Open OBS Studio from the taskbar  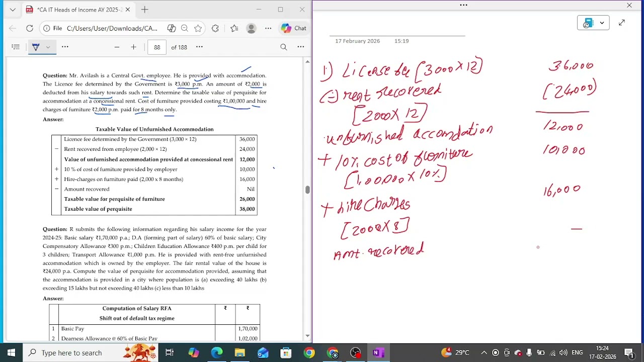tap(355, 353)
